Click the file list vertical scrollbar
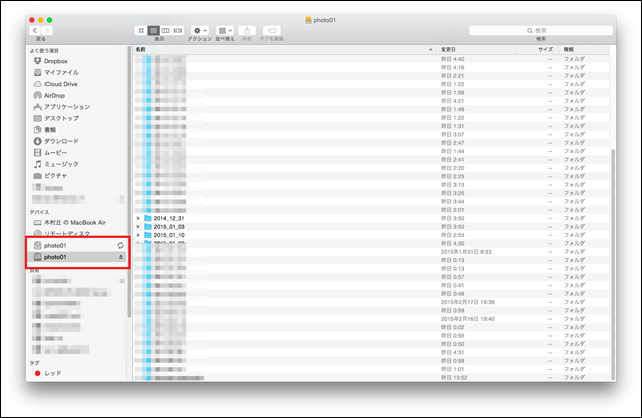Image resolution: width=642 pixels, height=418 pixels. point(613,264)
